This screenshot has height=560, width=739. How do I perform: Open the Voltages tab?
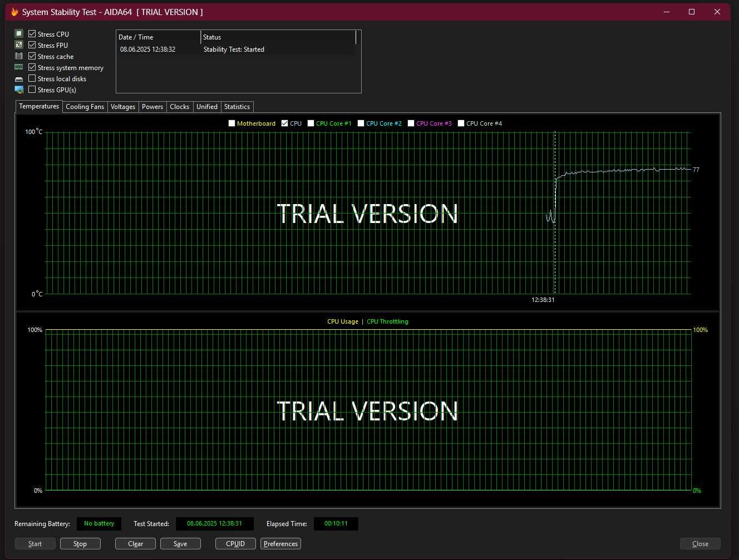(123, 107)
